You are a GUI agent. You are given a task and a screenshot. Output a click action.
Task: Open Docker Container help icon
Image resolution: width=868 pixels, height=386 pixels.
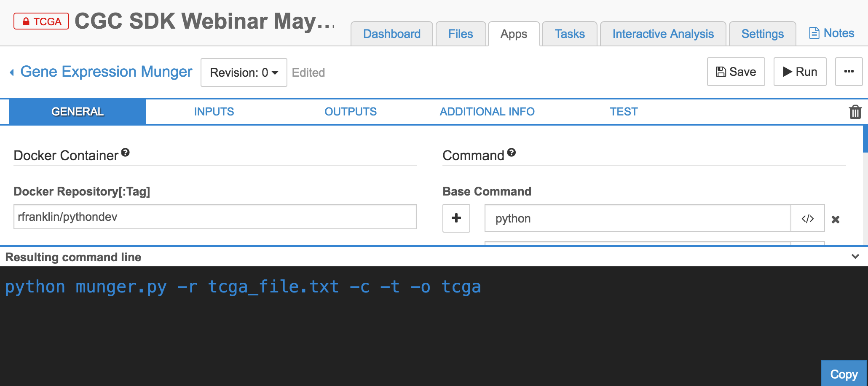pos(126,153)
